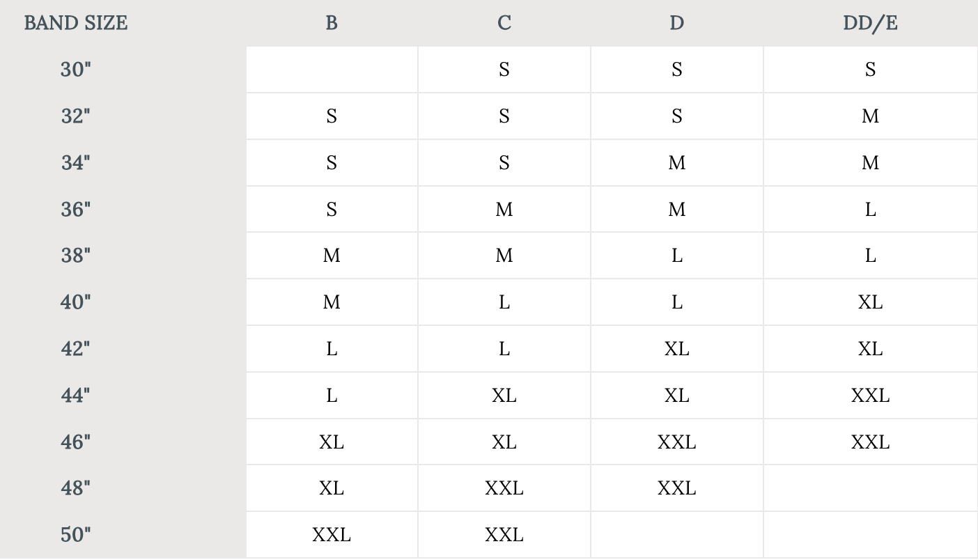Select the L cell for 40" C cup

tap(504, 302)
